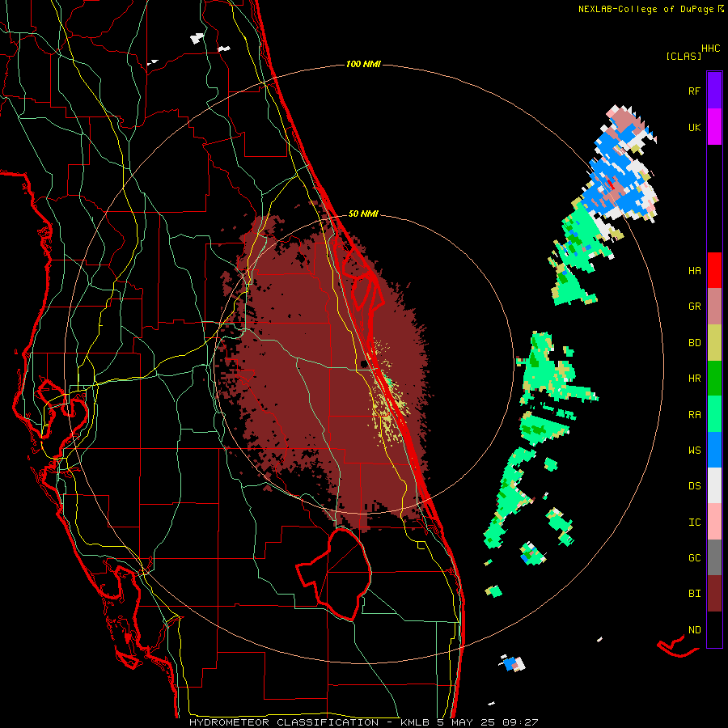This screenshot has width=728, height=728.
Task: Click the 'HHC' product code text
Action: click(711, 49)
